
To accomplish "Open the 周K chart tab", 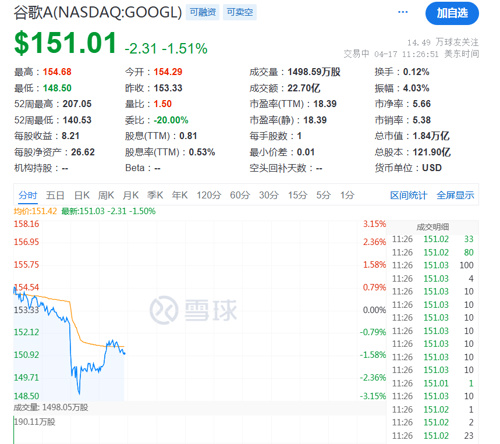I will point(106,195).
